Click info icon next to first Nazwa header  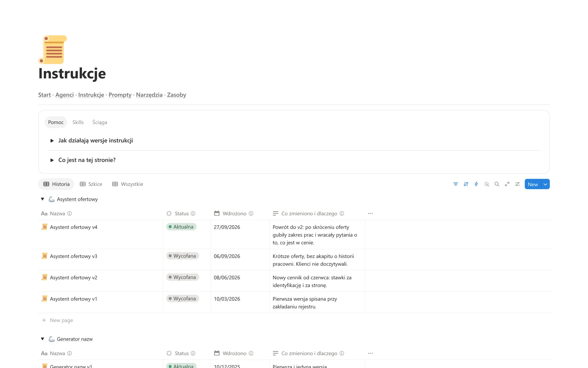69,213
